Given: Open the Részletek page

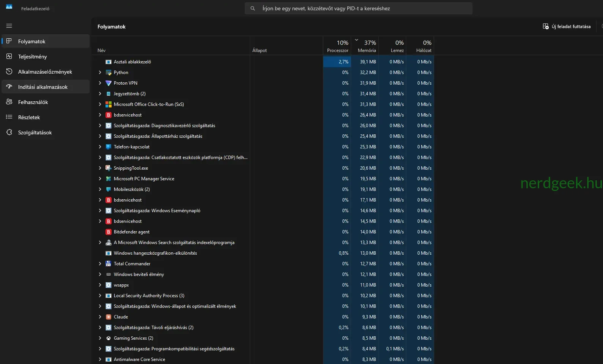Looking at the screenshot, I should click(46, 117).
